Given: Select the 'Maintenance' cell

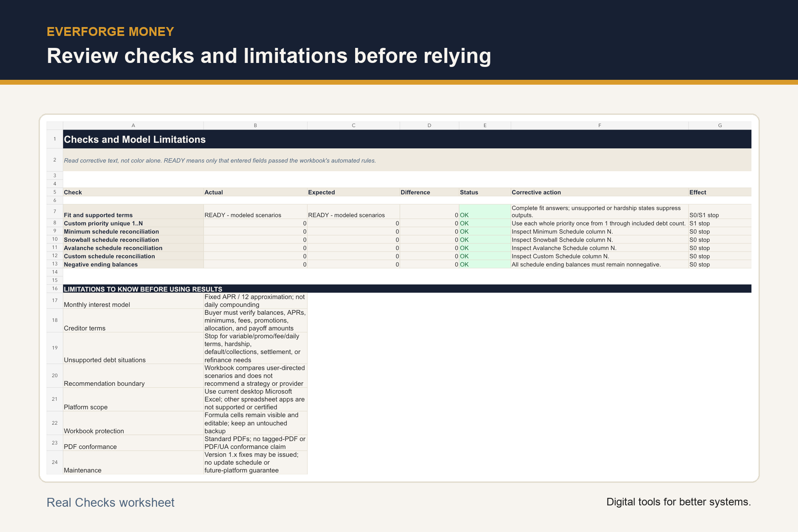Looking at the screenshot, I should point(133,462).
